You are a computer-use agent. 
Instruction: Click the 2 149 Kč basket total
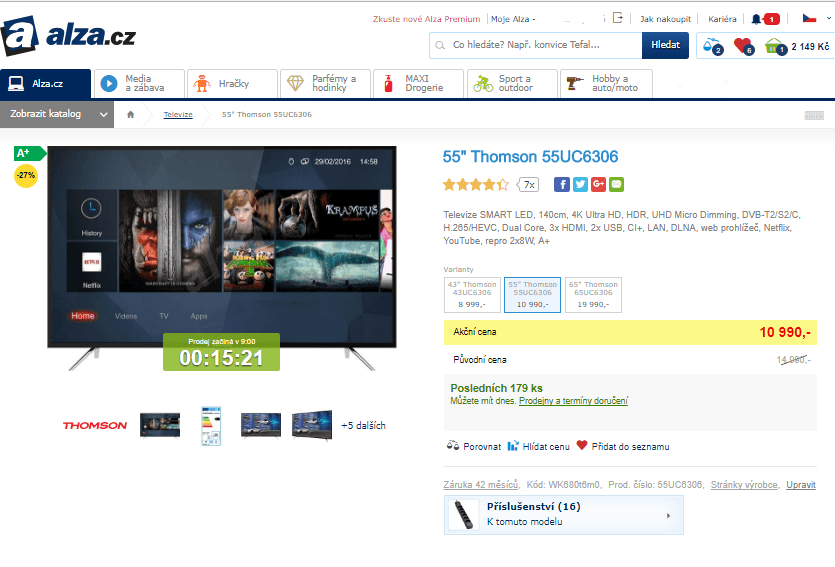pyautogui.click(x=810, y=47)
